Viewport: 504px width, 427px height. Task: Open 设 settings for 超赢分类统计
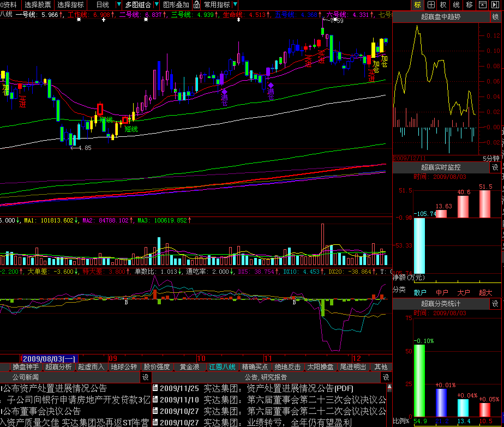click(495, 304)
